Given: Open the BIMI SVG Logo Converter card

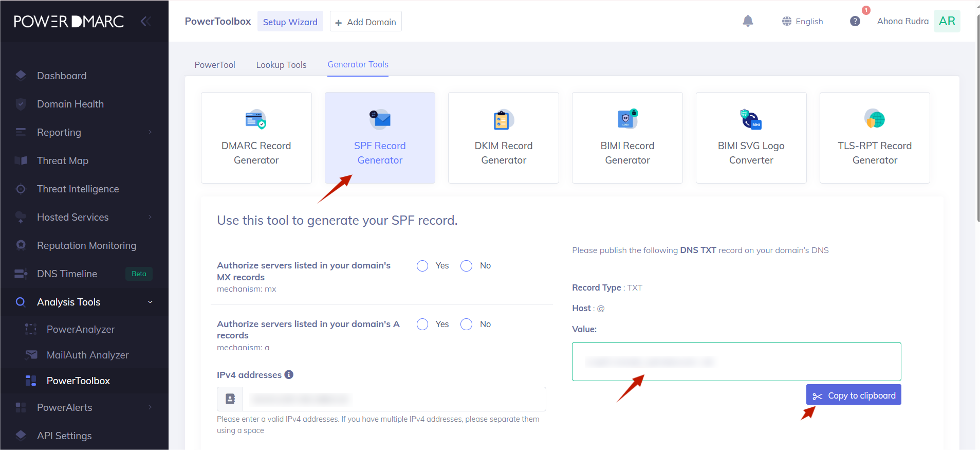Looking at the screenshot, I should (751, 138).
